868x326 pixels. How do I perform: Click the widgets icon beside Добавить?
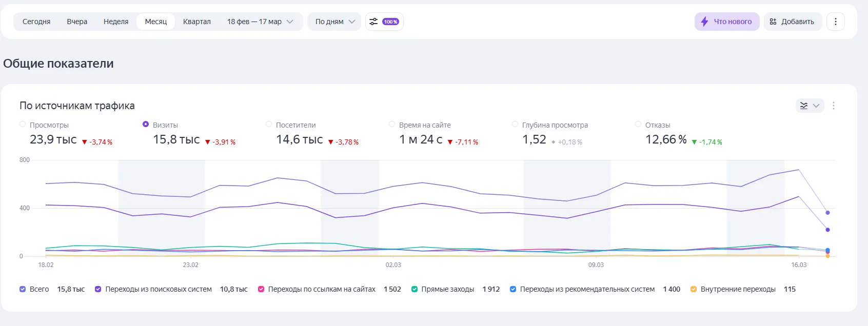point(773,22)
